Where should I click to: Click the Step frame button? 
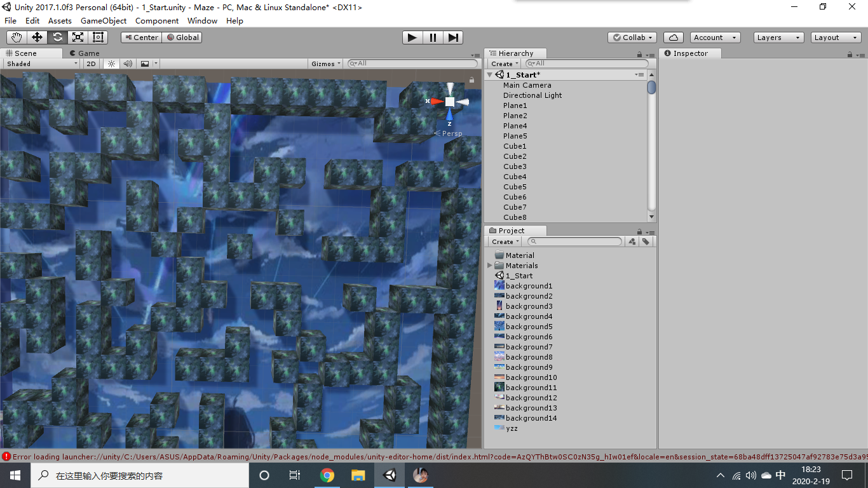coord(452,37)
